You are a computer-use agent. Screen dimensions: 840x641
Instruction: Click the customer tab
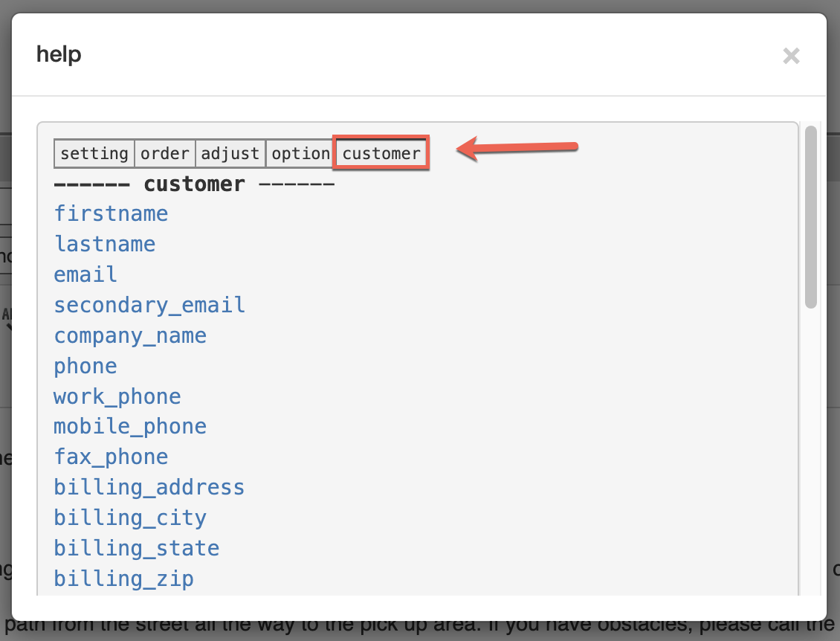[381, 154]
